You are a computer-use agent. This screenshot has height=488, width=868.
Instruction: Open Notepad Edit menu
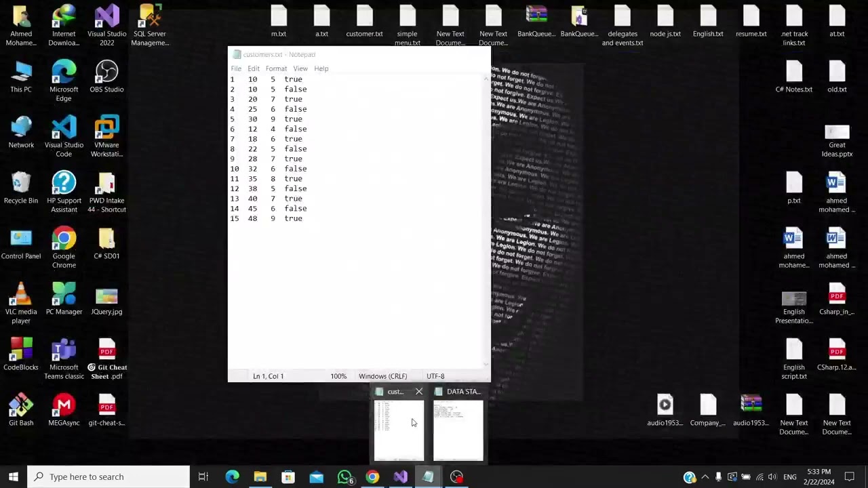(x=254, y=68)
